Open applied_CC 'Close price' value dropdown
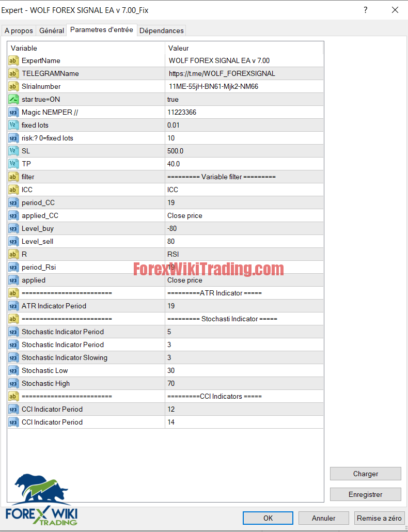Screen dimensions: 408x532 (x=244, y=216)
